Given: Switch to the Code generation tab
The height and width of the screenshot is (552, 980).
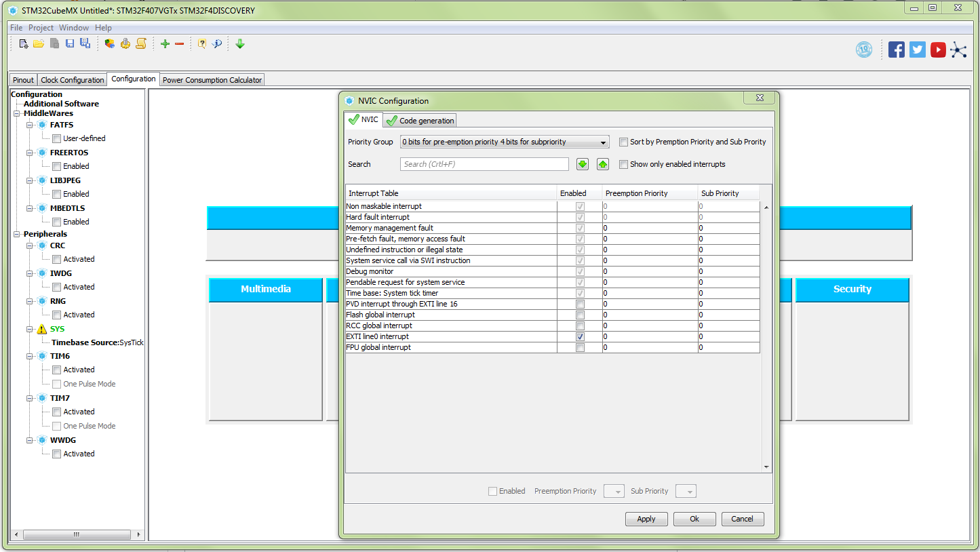Looking at the screenshot, I should click(x=420, y=121).
